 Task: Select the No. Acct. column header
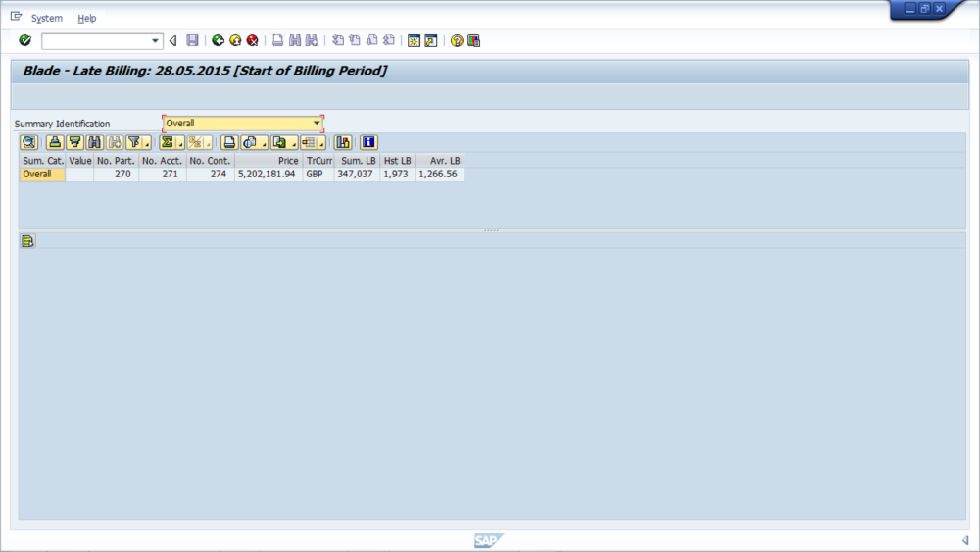pyautogui.click(x=163, y=161)
